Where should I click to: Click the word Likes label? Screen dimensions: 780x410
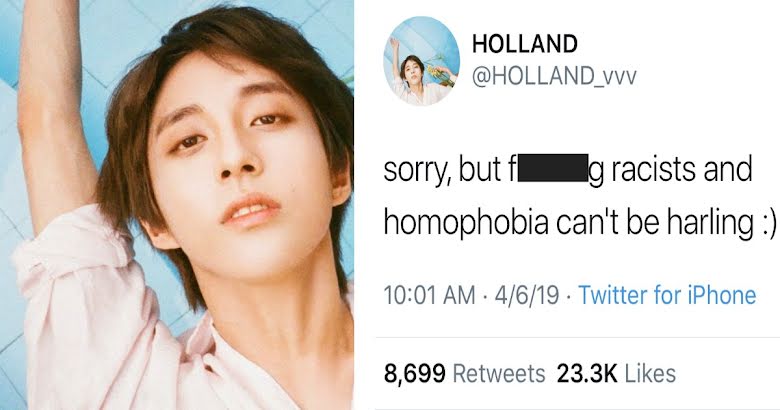tap(650, 374)
